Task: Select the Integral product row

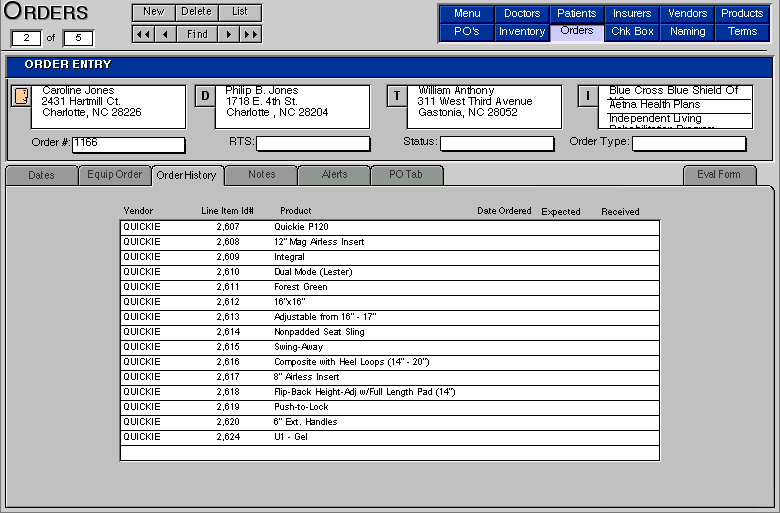Action: (x=390, y=257)
